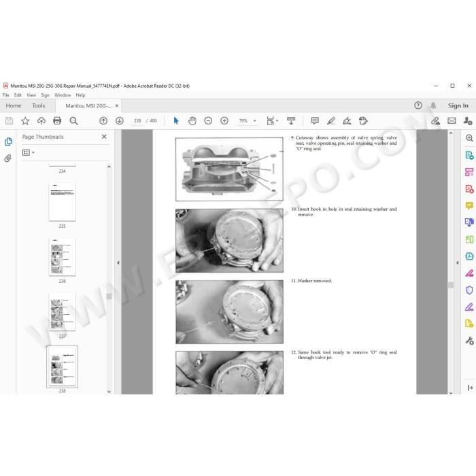The width and height of the screenshot is (476, 476).
Task: Click the document scrollbar up arrow
Action: [451, 133]
